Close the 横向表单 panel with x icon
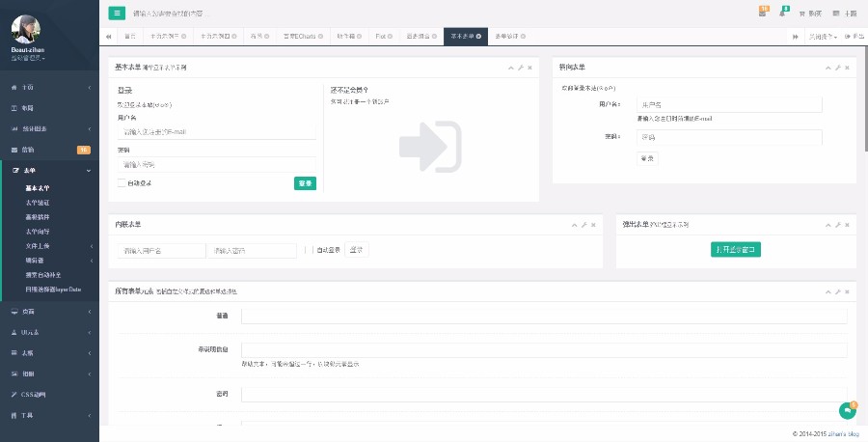This screenshot has width=868, height=442. coord(847,68)
